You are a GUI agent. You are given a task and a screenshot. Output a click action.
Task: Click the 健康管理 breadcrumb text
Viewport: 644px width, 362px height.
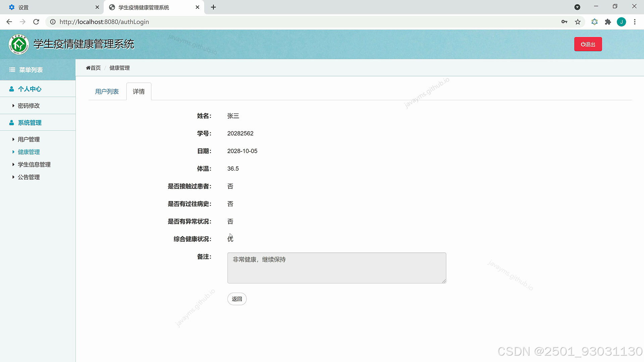click(119, 68)
